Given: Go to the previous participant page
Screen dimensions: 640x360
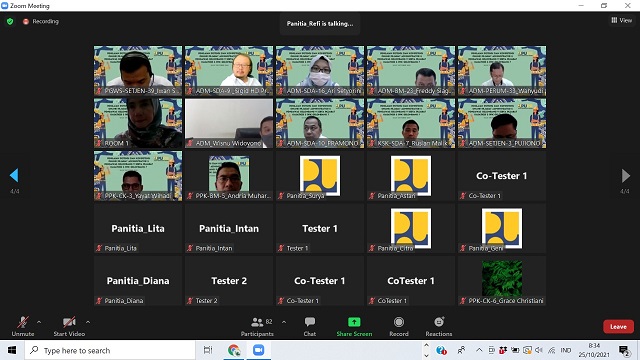Looking at the screenshot, I should tap(14, 175).
